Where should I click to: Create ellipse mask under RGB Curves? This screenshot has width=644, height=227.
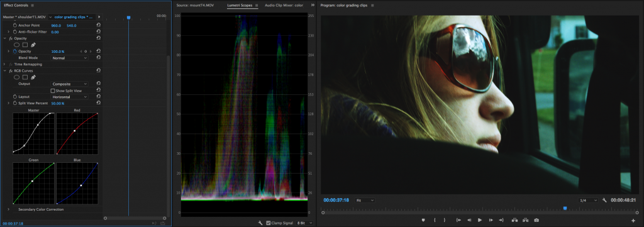click(x=17, y=77)
